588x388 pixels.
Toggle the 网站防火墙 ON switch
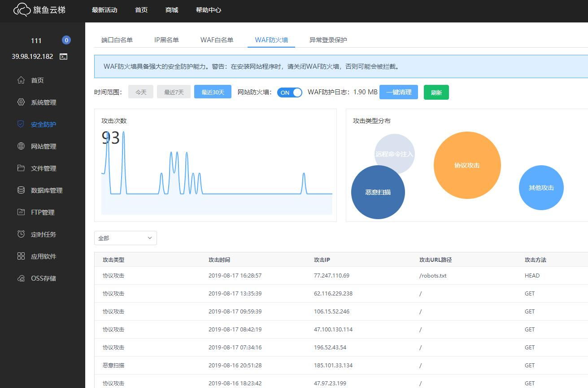(290, 93)
